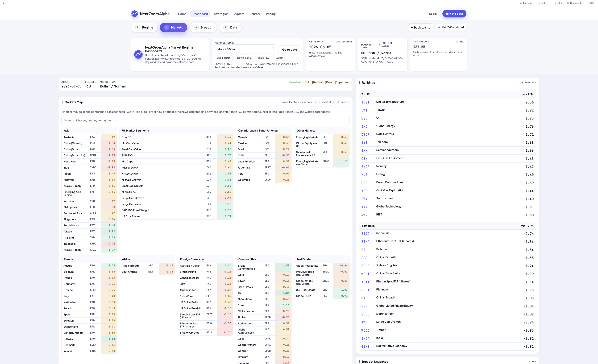Click the Login button

click(433, 14)
